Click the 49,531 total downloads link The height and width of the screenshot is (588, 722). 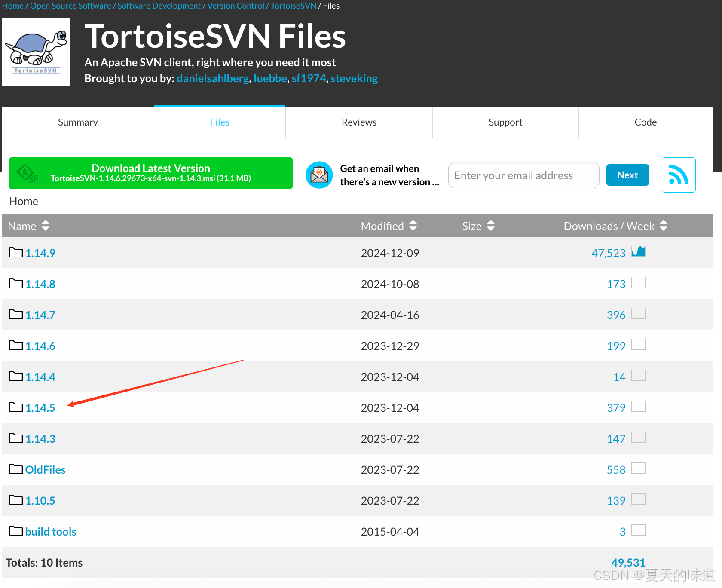628,562
